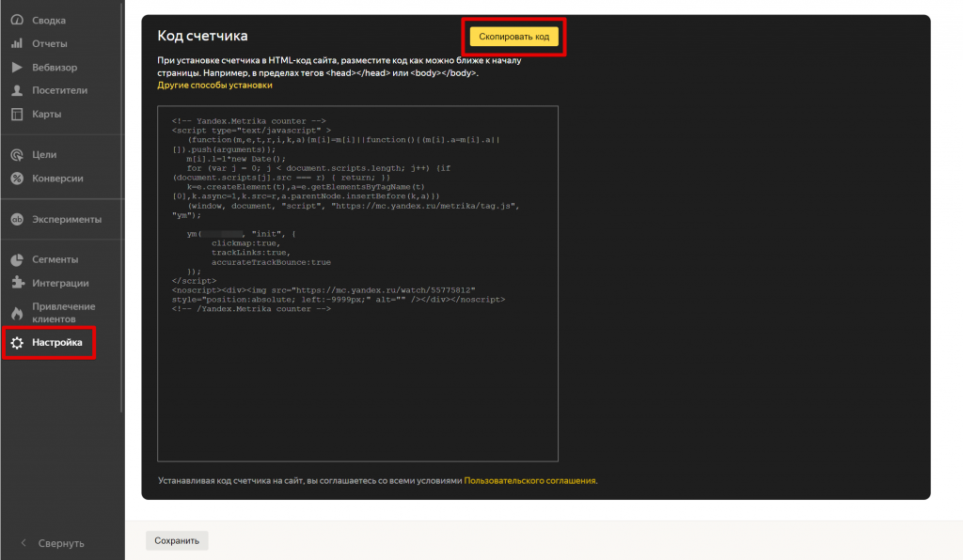Open Отчеты bar chart icon

(x=17, y=43)
